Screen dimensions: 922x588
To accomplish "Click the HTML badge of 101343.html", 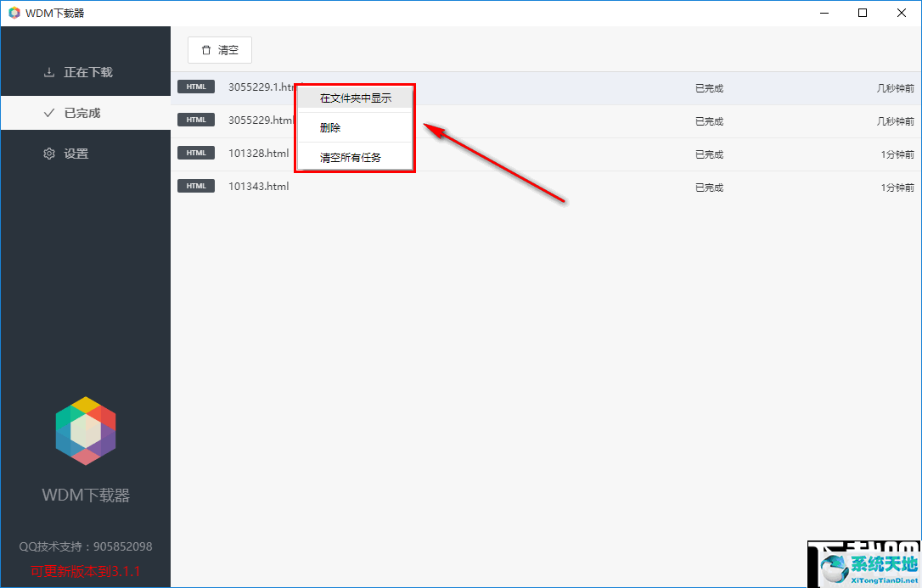I will tap(196, 186).
